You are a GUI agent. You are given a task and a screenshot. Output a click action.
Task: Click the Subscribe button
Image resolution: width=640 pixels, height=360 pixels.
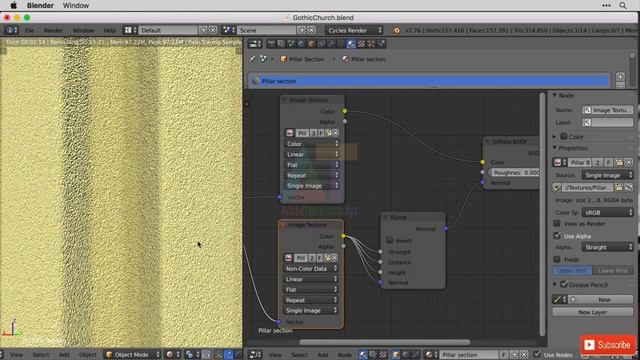coord(608,345)
